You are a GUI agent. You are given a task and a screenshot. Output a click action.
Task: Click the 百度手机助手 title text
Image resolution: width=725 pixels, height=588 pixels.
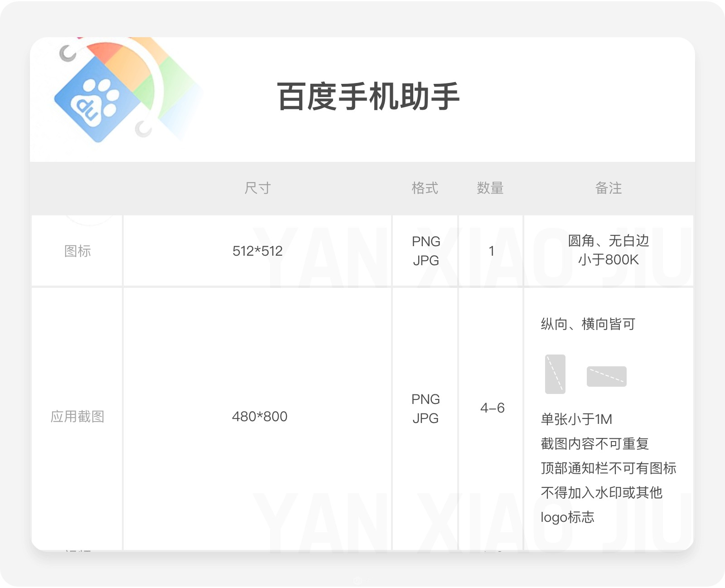pos(368,97)
